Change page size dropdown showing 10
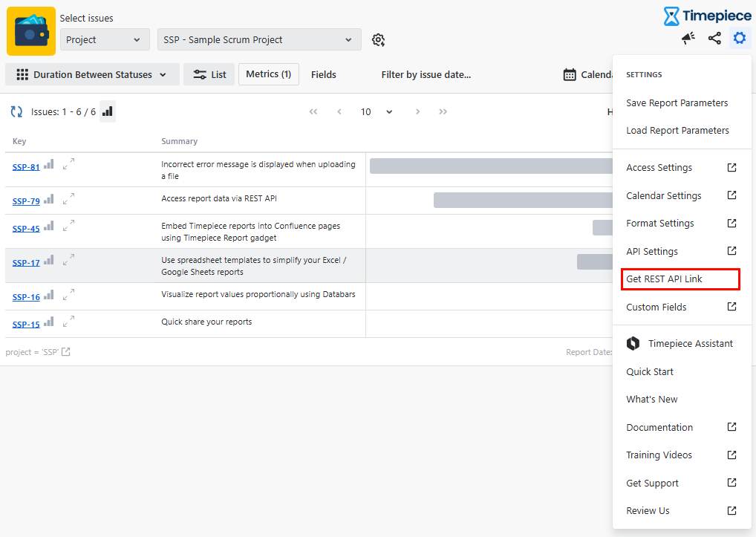The image size is (756, 537). pos(376,112)
